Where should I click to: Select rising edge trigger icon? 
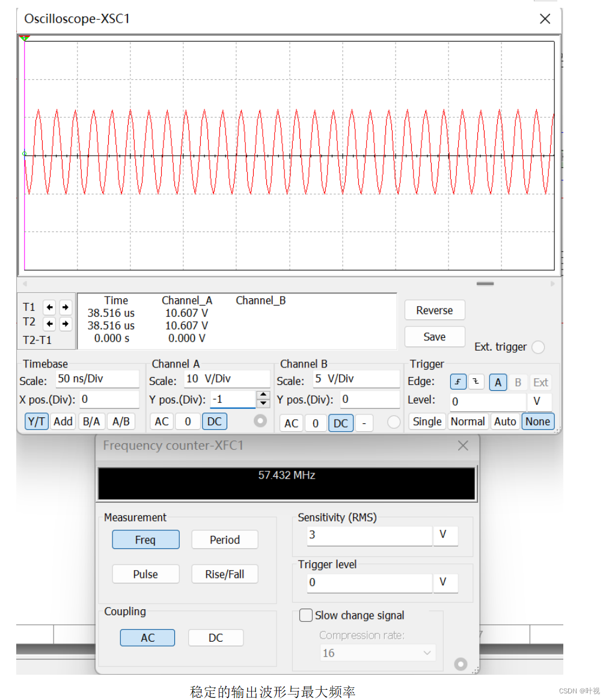tap(458, 382)
